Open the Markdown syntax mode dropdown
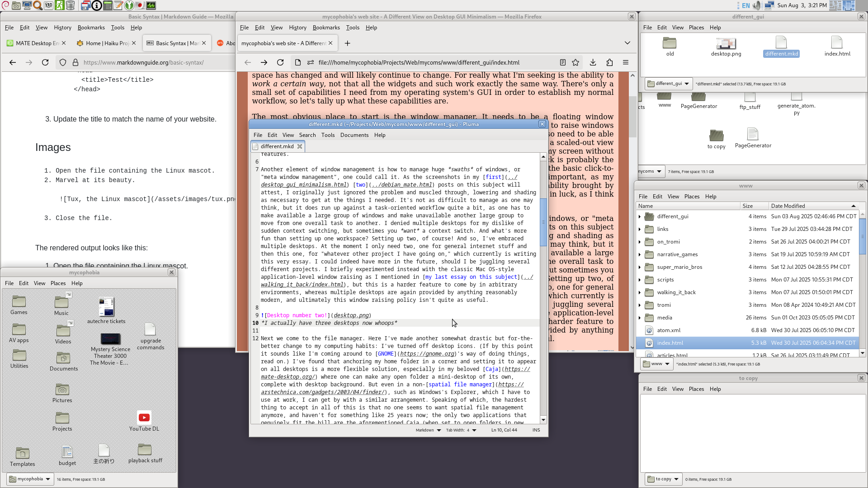Viewport: 868px width, 488px height. tap(428, 430)
